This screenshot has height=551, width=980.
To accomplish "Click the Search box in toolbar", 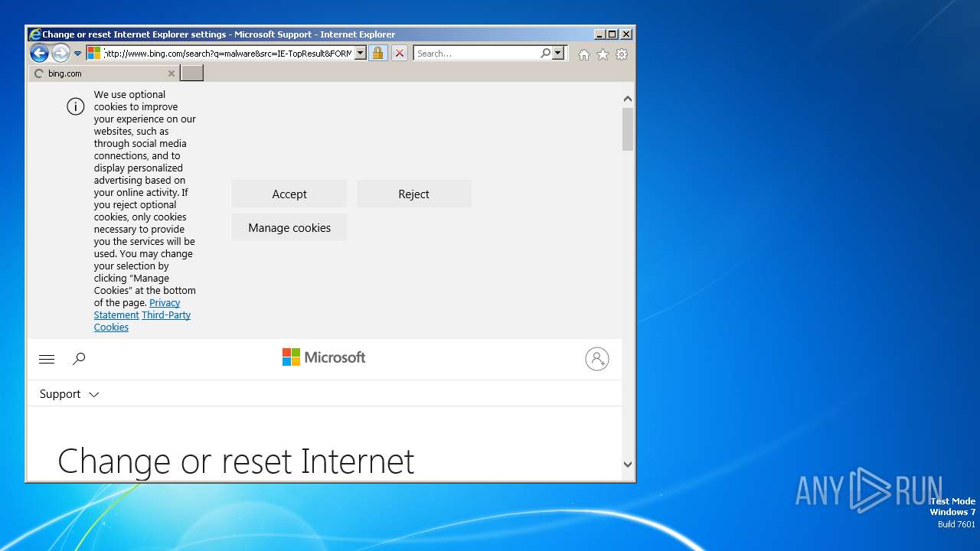I will click(x=477, y=54).
